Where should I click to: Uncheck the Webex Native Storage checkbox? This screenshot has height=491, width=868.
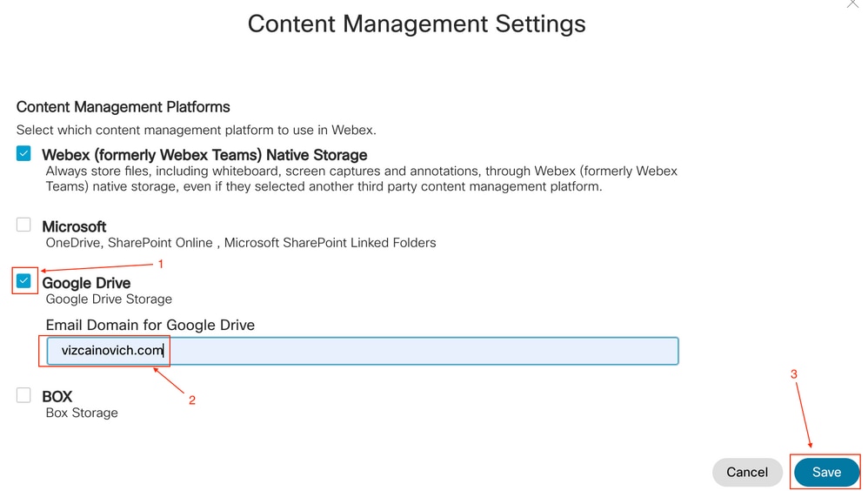23,153
